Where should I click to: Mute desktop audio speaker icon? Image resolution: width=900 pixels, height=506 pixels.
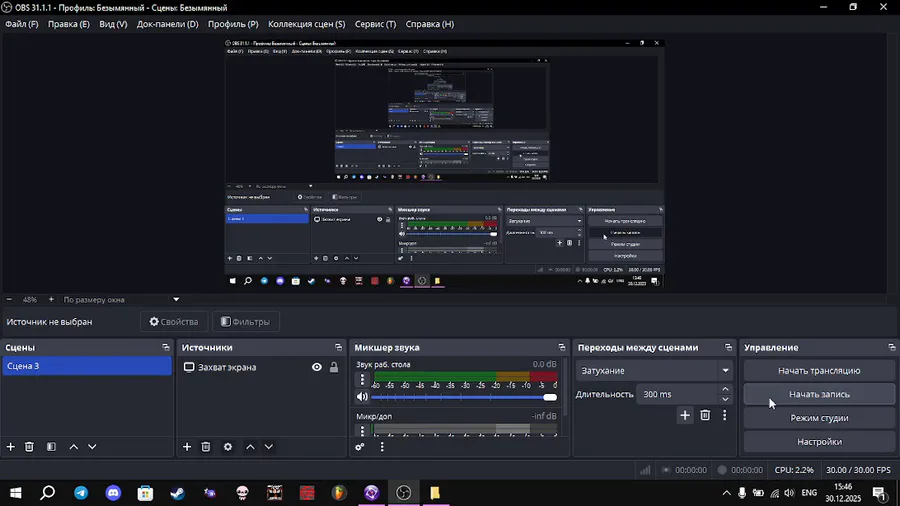[362, 396]
